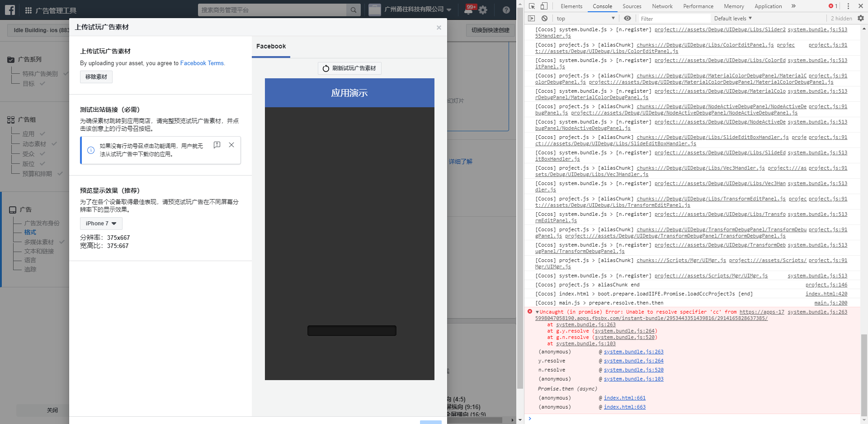
Task: Click the Idle Building- ios campaign button
Action: [x=38, y=30]
